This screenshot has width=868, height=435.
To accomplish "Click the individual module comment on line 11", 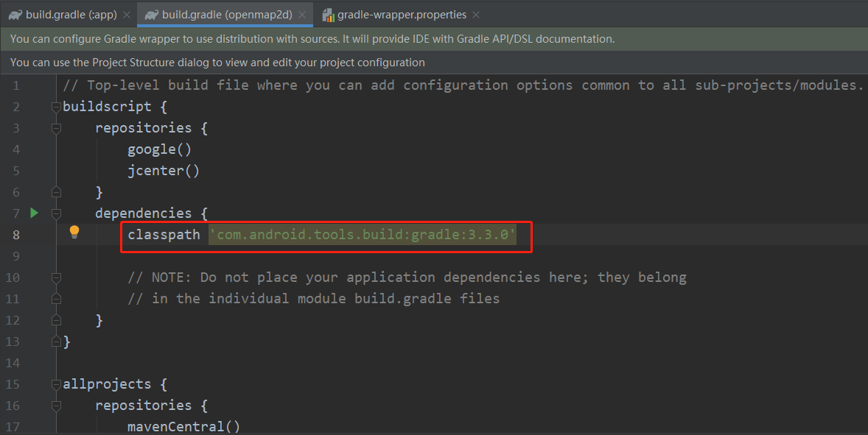I will coord(313,299).
